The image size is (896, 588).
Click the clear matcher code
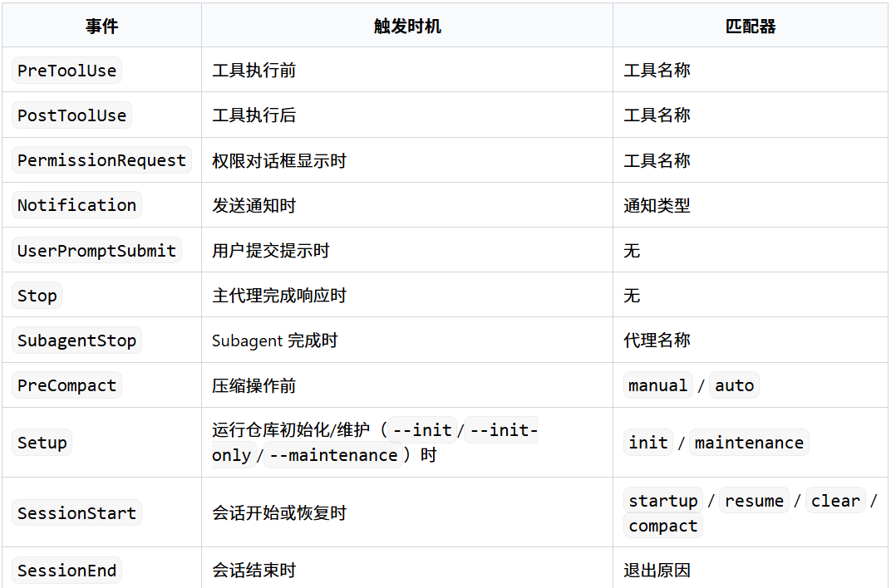(x=835, y=501)
